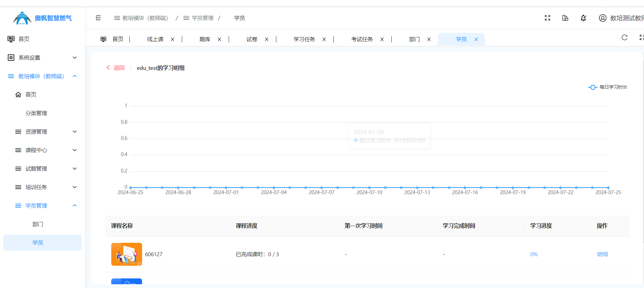Click breadcrumb text 学员
Screen dimensions: 644x288
[239, 18]
